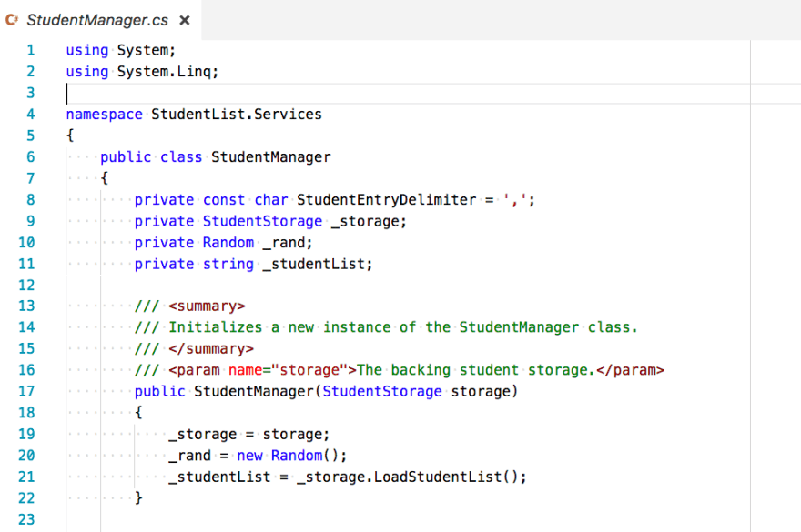This screenshot has width=801, height=532.
Task: Click the 'System.Linq' text
Action: pos(164,72)
